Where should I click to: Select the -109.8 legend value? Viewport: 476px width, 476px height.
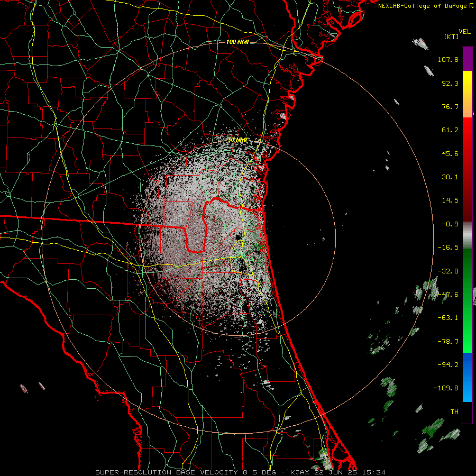(446, 388)
